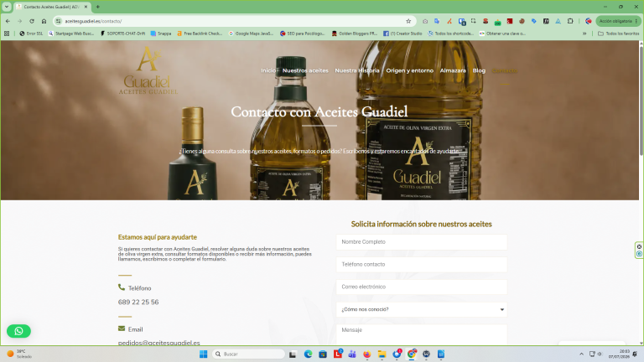Click the black fonts extension icon
This screenshot has height=362, width=644.
coord(546,21)
